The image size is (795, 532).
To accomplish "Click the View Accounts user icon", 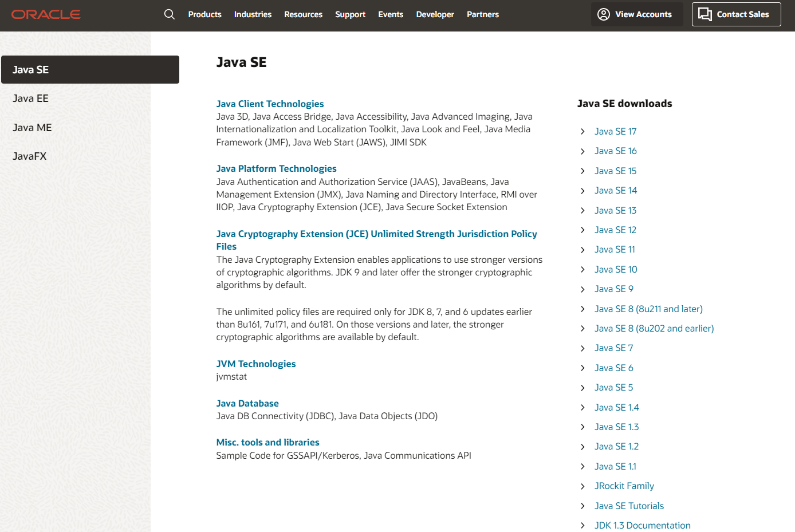I will pos(604,14).
